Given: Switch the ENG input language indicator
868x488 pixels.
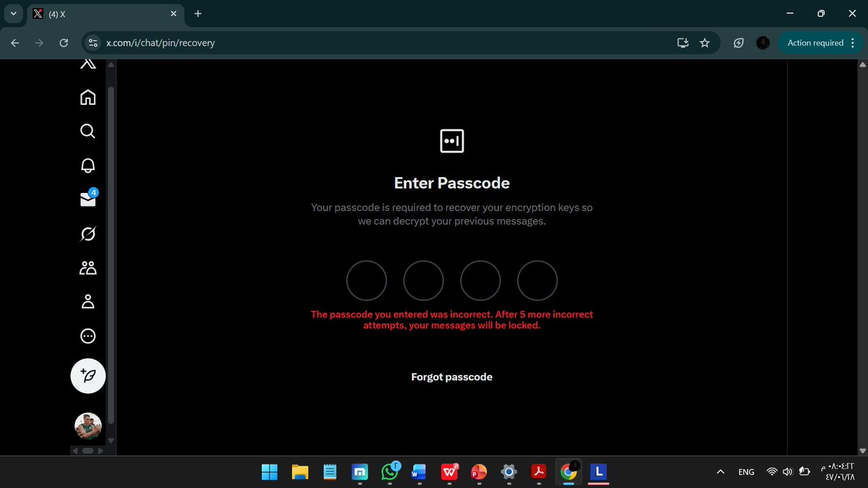Looking at the screenshot, I should pos(746,472).
